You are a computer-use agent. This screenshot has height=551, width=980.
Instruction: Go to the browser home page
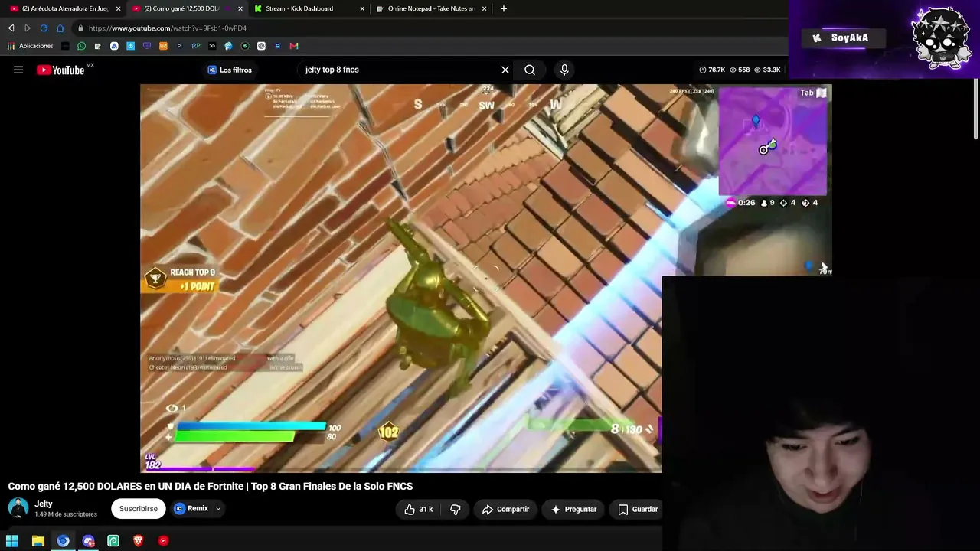(x=60, y=28)
